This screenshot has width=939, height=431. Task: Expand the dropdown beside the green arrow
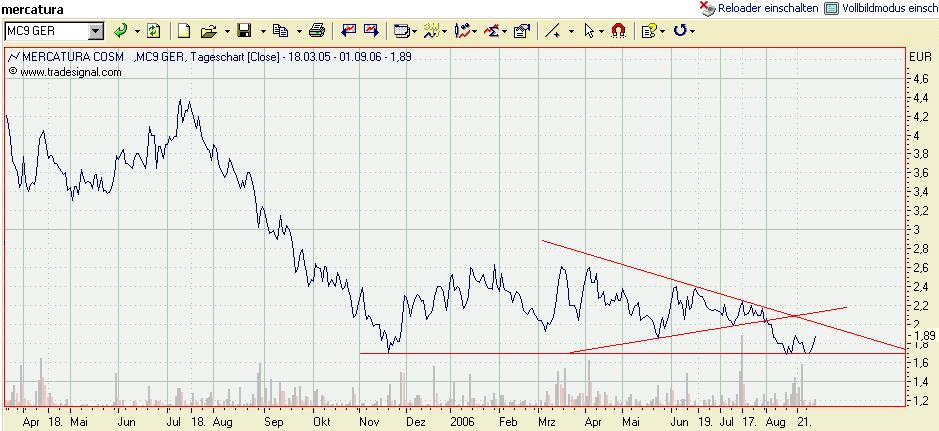point(137,31)
